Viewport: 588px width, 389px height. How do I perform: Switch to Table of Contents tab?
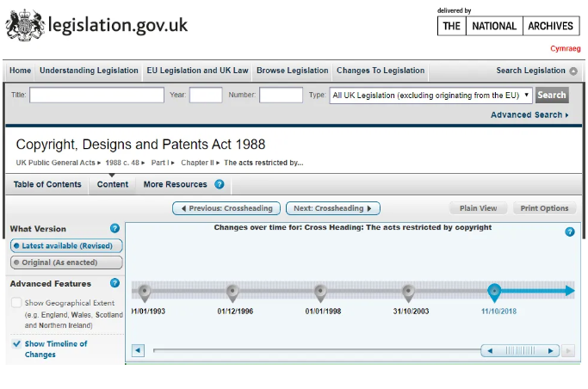coord(47,184)
